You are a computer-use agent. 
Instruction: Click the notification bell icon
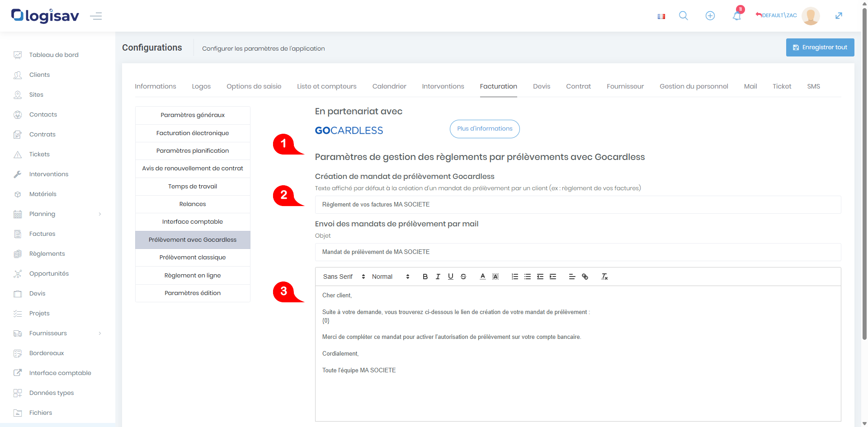(736, 16)
